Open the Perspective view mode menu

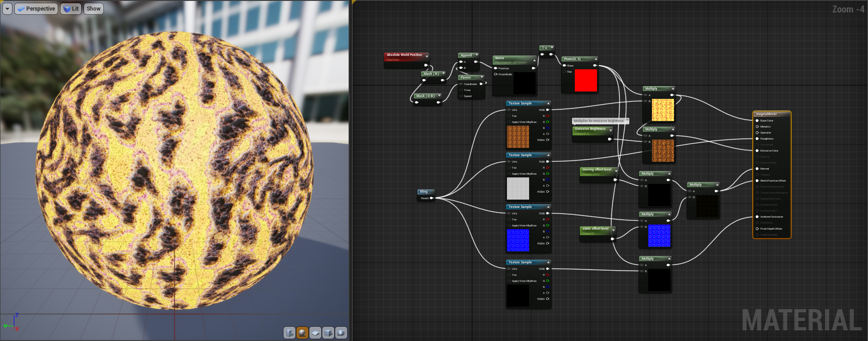point(36,9)
